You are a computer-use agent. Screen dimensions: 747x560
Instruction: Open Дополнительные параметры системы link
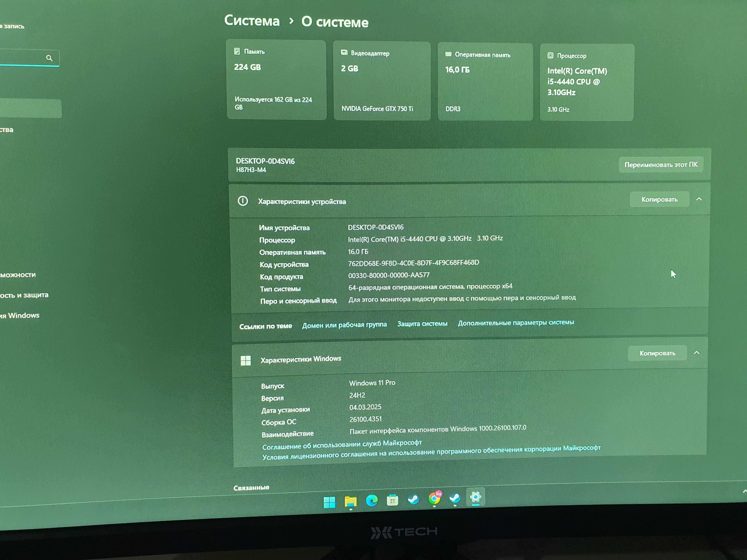(x=516, y=323)
